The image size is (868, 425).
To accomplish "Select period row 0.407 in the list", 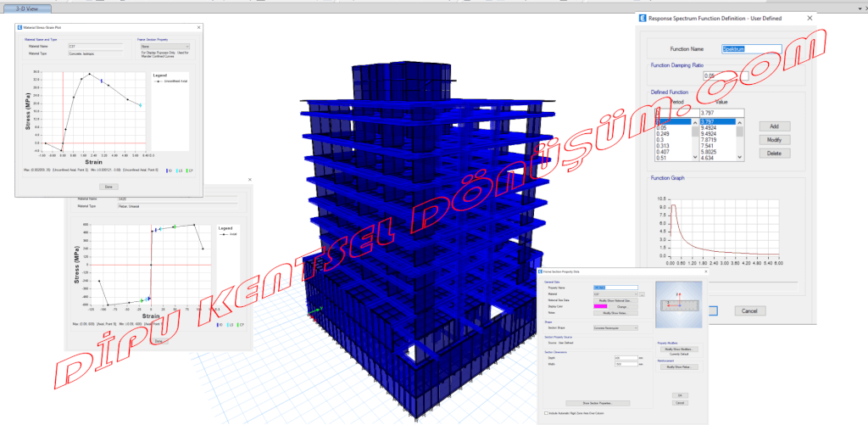I will 674,152.
